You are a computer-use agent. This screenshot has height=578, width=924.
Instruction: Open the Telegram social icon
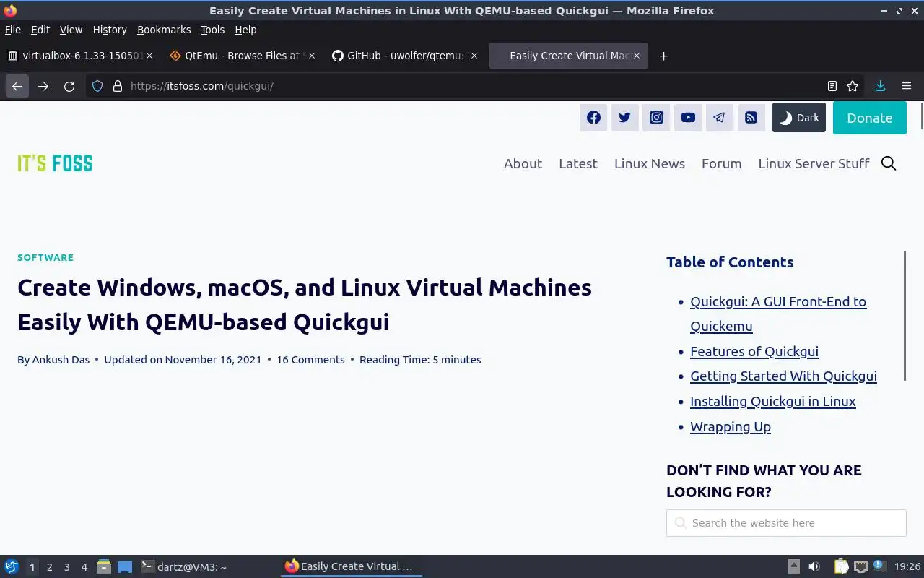[719, 118]
